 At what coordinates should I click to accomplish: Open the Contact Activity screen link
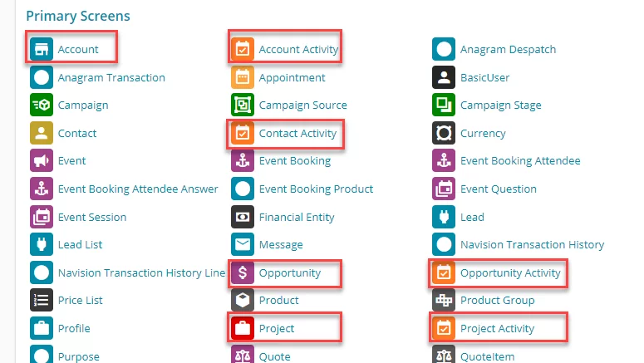pyautogui.click(x=297, y=133)
